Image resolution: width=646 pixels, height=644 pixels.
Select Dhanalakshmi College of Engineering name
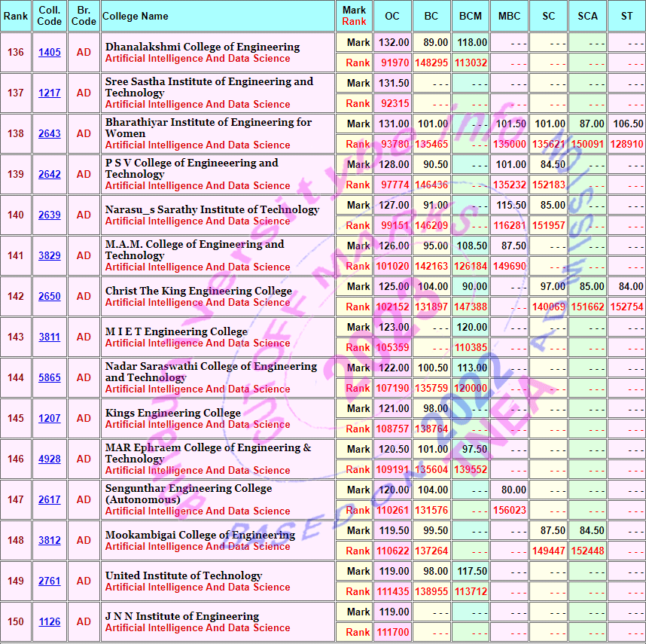[202, 47]
